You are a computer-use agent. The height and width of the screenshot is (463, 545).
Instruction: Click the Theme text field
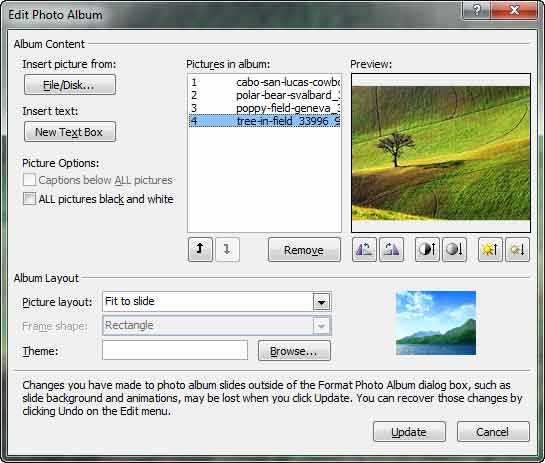(x=175, y=350)
